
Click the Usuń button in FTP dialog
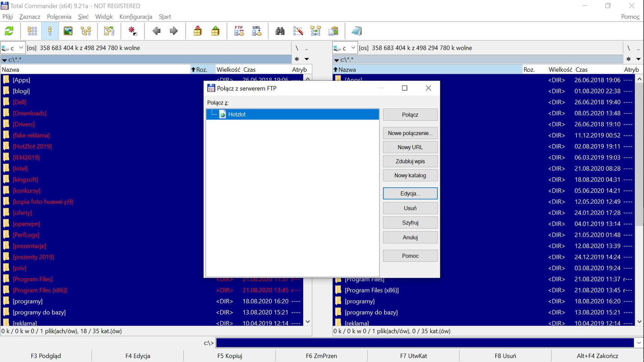tap(410, 208)
